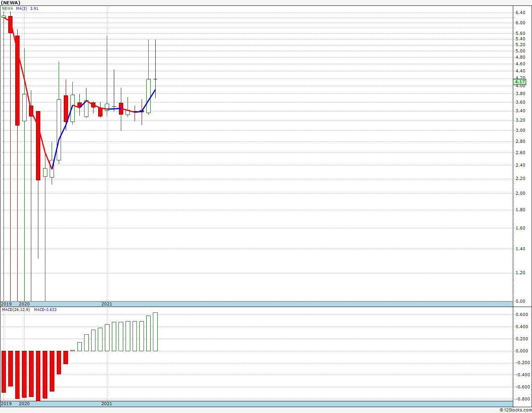Select the 0.00 price axis label
Screen dimensions: 532x413
520,302
